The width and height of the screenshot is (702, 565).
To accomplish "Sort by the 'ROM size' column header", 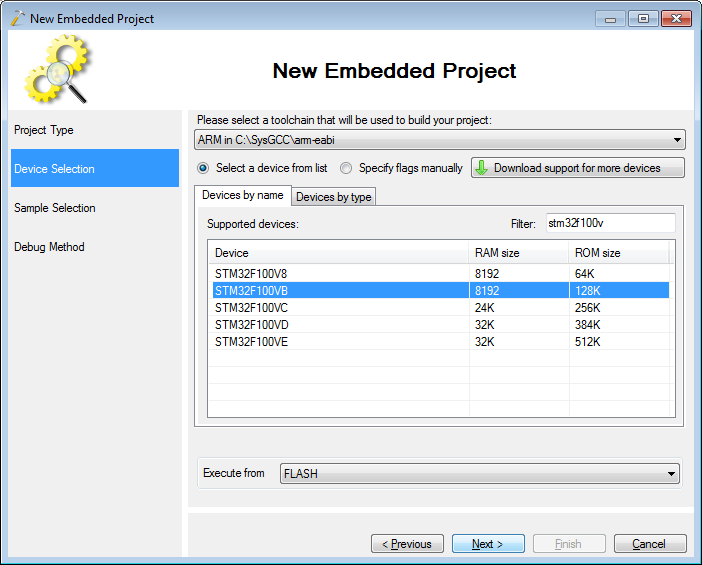I will coord(619,253).
